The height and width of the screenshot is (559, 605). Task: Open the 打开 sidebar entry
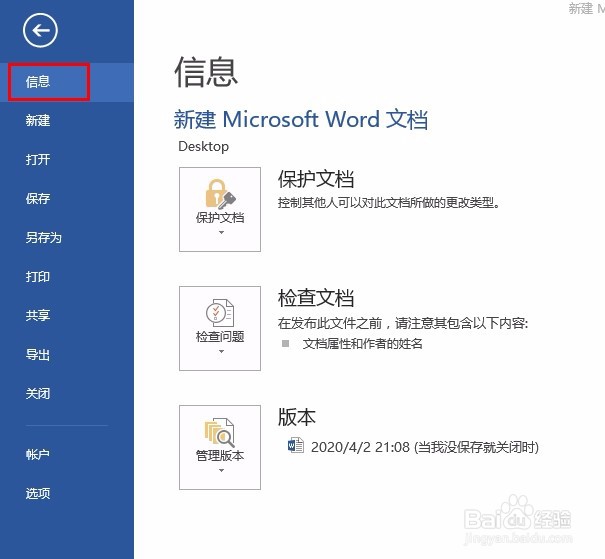(x=38, y=159)
